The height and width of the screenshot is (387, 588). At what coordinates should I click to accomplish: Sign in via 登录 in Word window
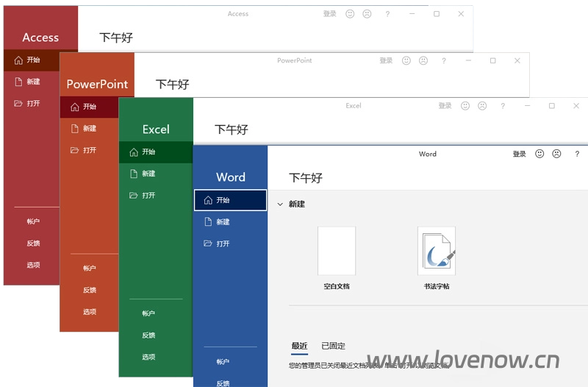(x=520, y=154)
